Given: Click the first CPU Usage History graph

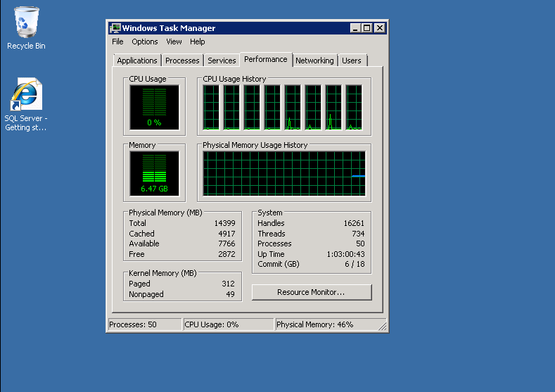Looking at the screenshot, I should coord(211,108).
